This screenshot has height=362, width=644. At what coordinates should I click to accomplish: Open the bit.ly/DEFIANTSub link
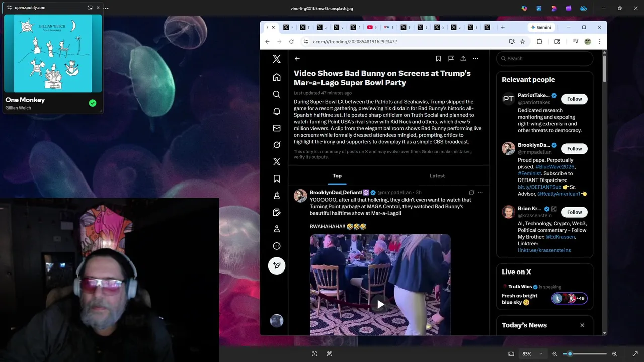(x=539, y=187)
